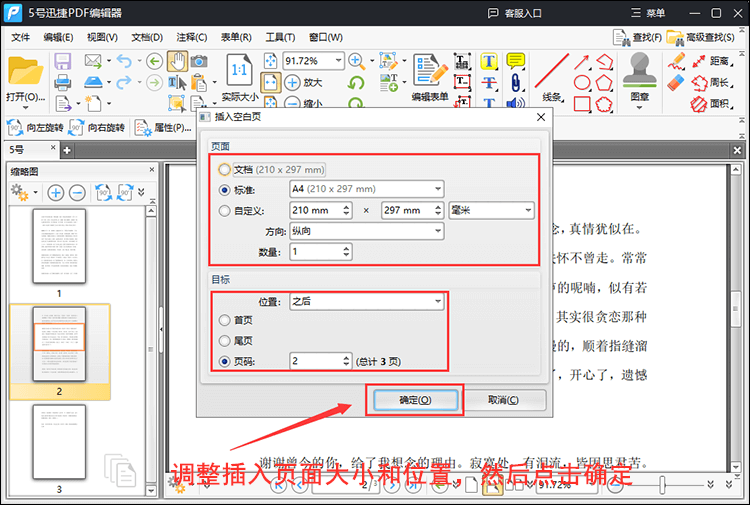Select page 3 thumbnail

pyautogui.click(x=59, y=442)
